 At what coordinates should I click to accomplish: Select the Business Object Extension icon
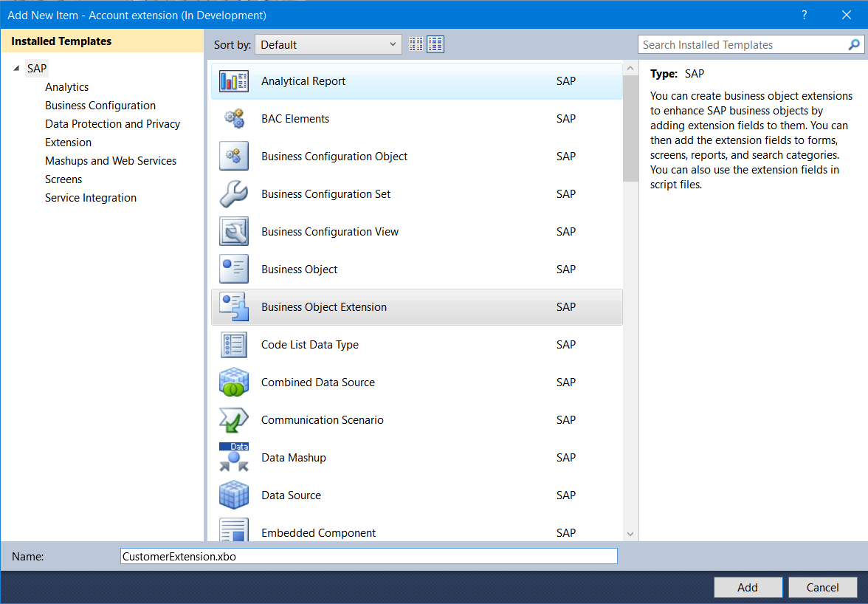[234, 307]
